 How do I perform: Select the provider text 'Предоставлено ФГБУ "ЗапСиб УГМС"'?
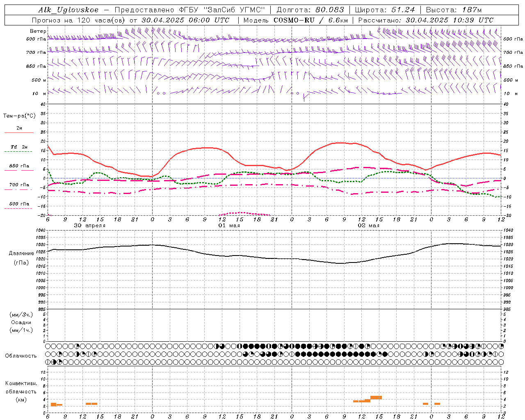pyautogui.click(x=190, y=10)
